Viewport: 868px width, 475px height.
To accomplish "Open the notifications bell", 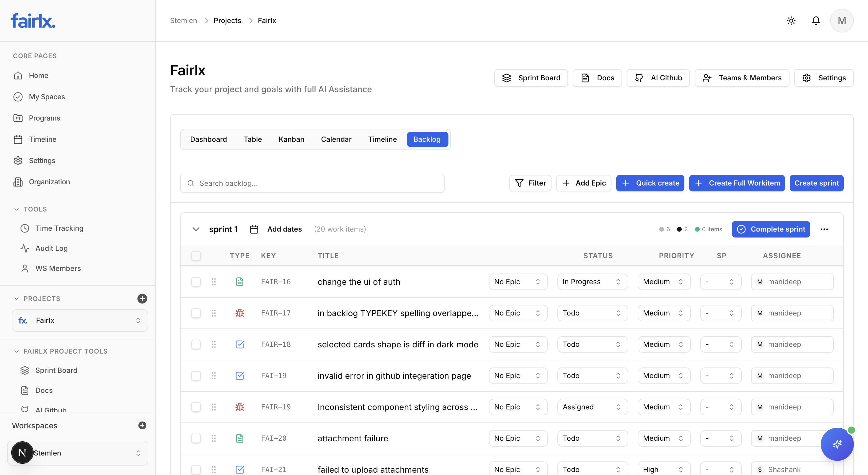I will click(x=816, y=21).
